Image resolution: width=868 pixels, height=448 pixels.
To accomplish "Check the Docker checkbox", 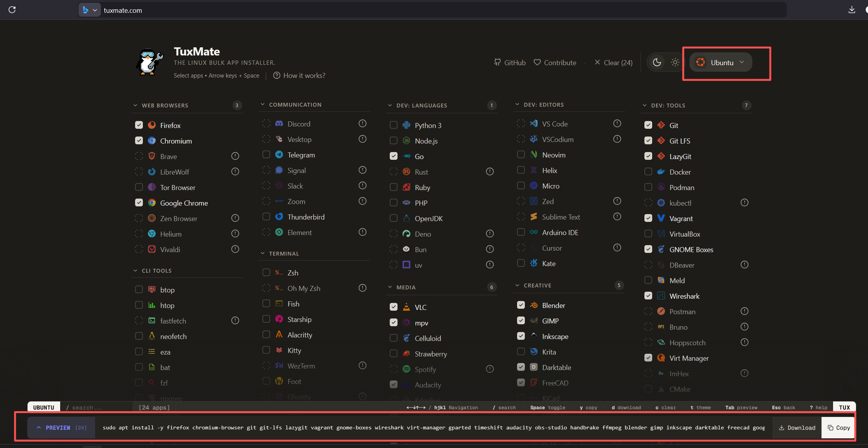I will 648,171.
